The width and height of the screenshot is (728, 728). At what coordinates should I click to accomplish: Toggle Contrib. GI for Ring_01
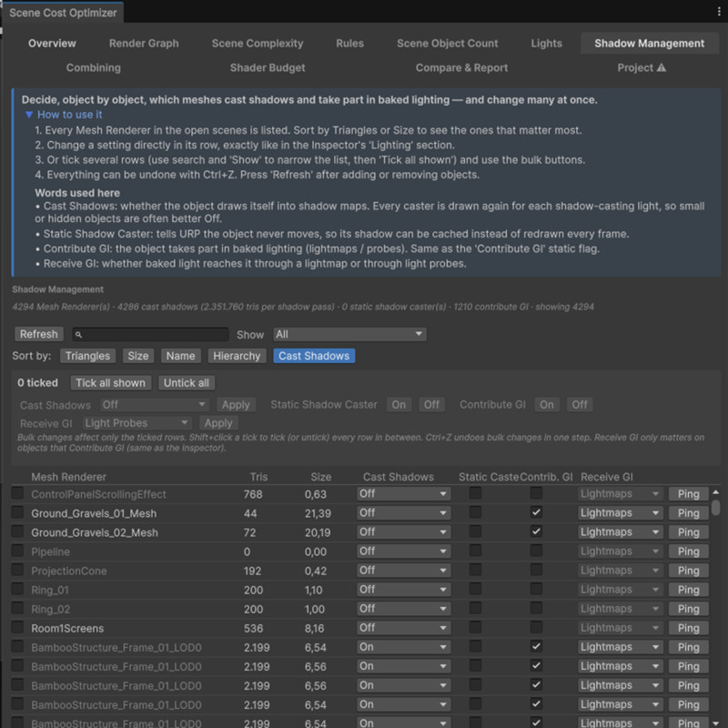click(536, 589)
